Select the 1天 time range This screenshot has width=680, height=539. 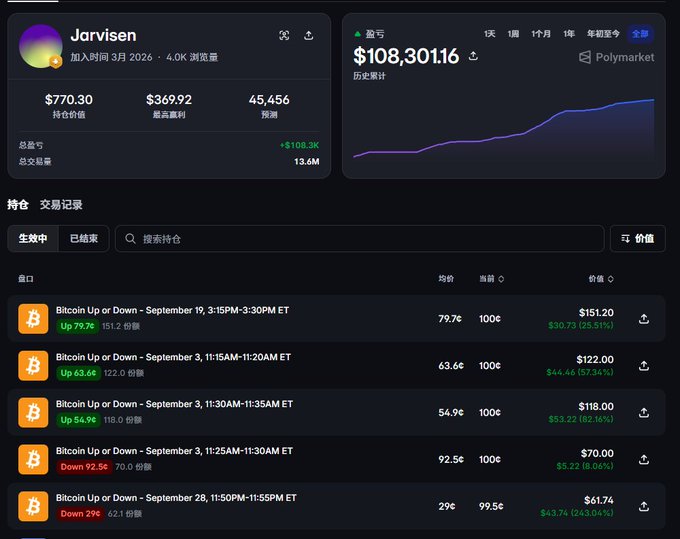coord(490,34)
